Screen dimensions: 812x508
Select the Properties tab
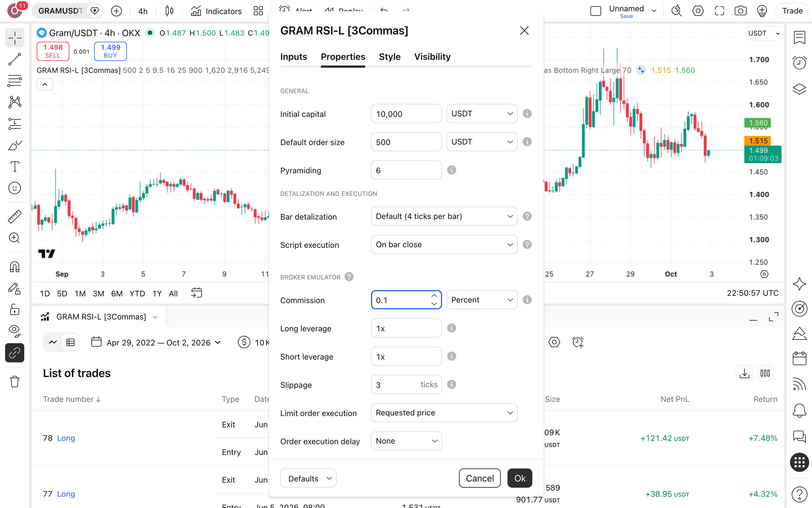(343, 57)
